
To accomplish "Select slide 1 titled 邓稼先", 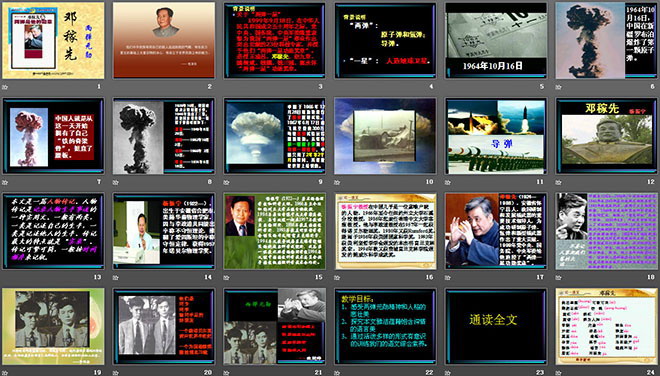I will click(x=53, y=40).
